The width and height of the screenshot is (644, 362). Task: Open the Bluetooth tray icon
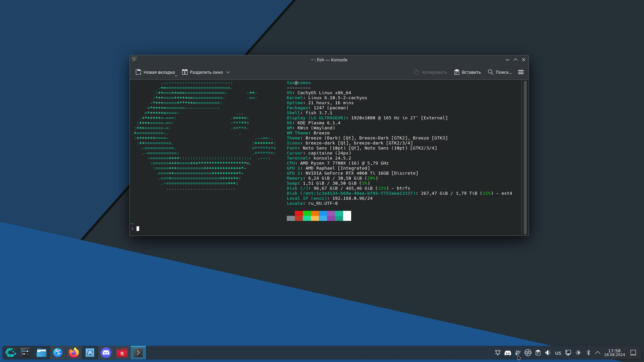click(588, 353)
